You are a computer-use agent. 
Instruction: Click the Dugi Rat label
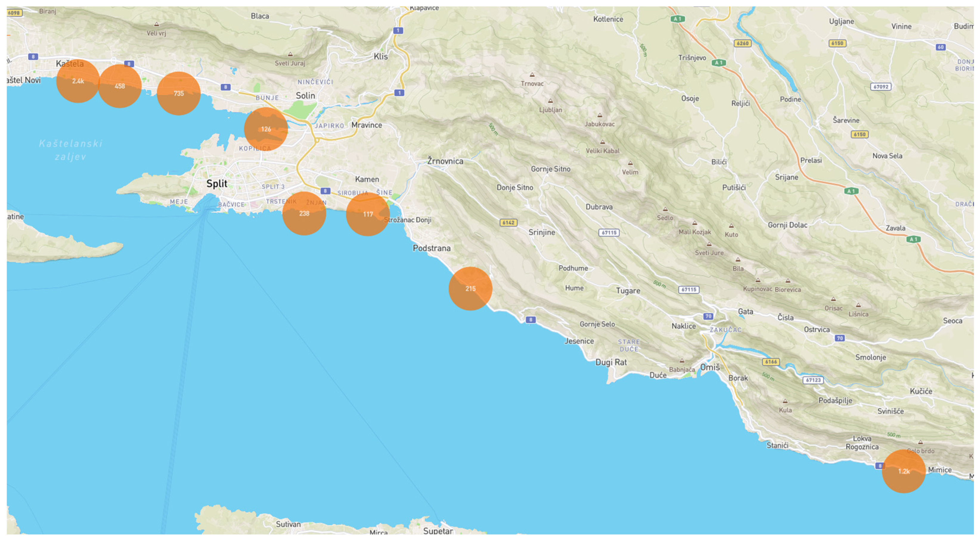[x=611, y=362]
